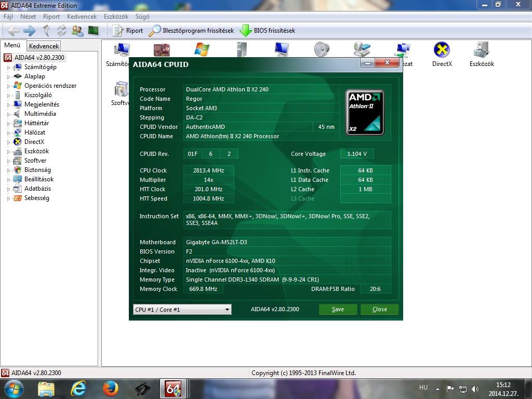Select DirectX in the sidebar tree
The width and height of the screenshot is (532, 399).
pyautogui.click(x=34, y=142)
